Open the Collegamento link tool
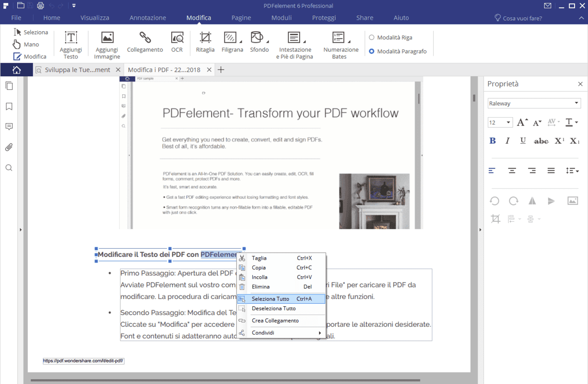Image resolution: width=588 pixels, height=384 pixels. 145,42
